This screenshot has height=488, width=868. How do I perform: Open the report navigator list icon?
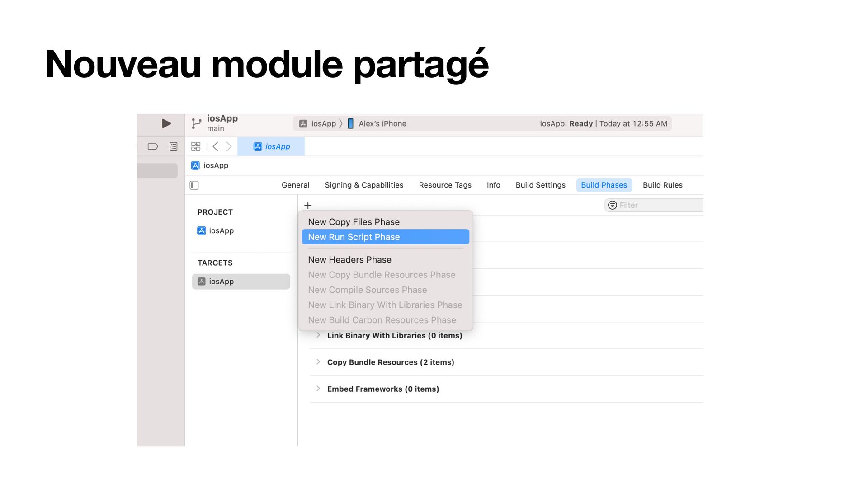(x=174, y=146)
